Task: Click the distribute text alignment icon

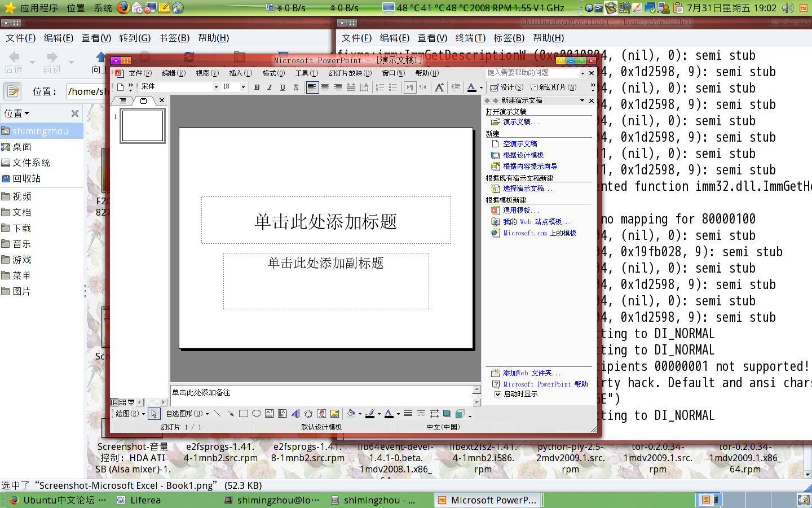Action: click(351, 87)
